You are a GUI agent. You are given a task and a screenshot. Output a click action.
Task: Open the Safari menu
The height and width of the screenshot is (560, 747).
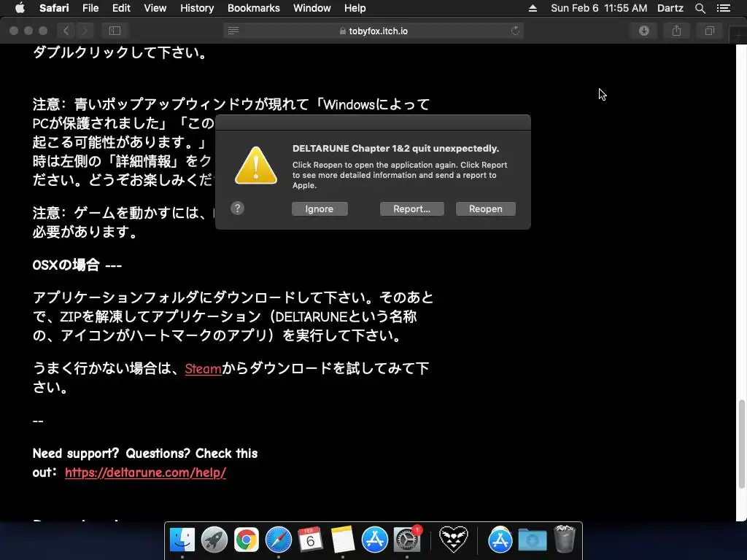(54, 8)
